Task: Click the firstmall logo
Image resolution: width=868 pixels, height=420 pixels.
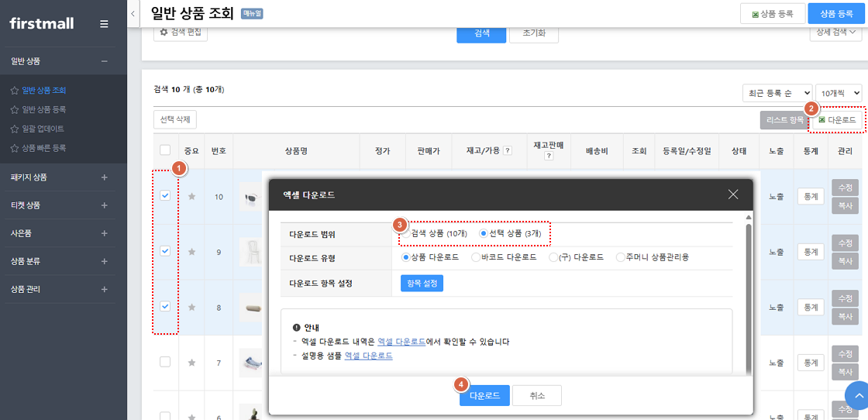Action: tap(42, 23)
